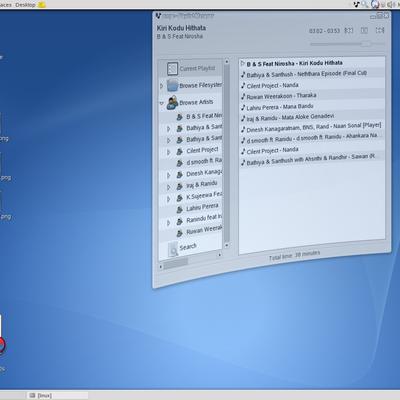Click artist icon beside Ranindu feat
The image size is (400, 400).
coord(180,221)
